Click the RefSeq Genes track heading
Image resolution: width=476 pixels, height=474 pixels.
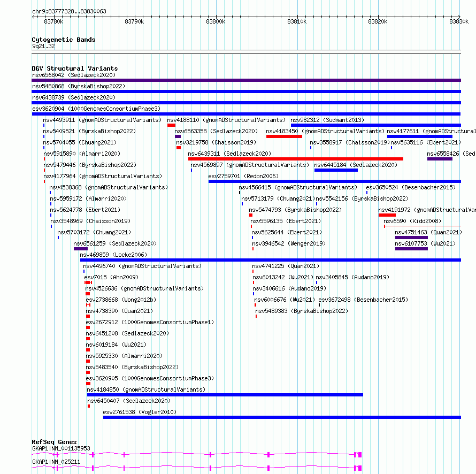(x=54, y=442)
